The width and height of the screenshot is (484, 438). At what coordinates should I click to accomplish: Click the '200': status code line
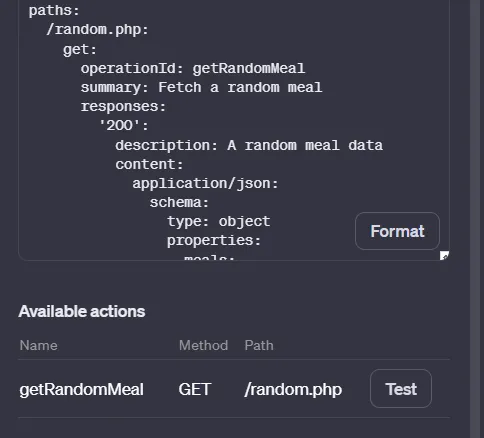coord(124,126)
